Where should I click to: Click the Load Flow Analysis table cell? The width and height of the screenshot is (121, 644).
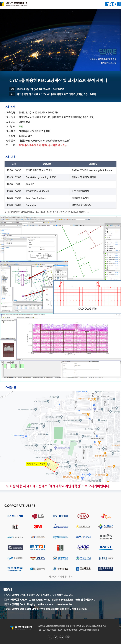(47, 198)
